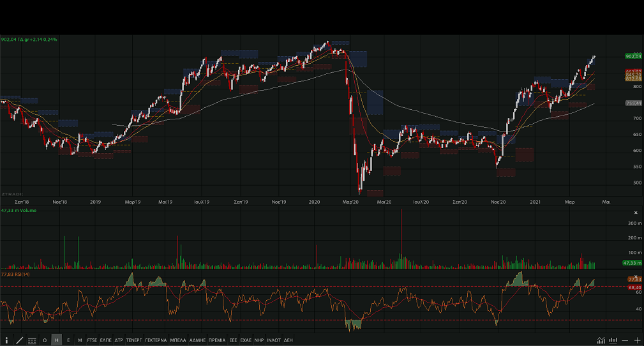Select the daily H timeframe
644x346 pixels.
point(57,340)
